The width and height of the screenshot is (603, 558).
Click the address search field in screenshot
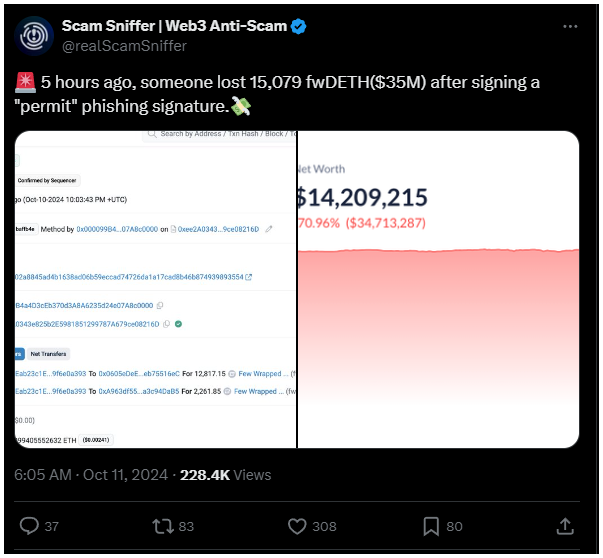pos(219,135)
